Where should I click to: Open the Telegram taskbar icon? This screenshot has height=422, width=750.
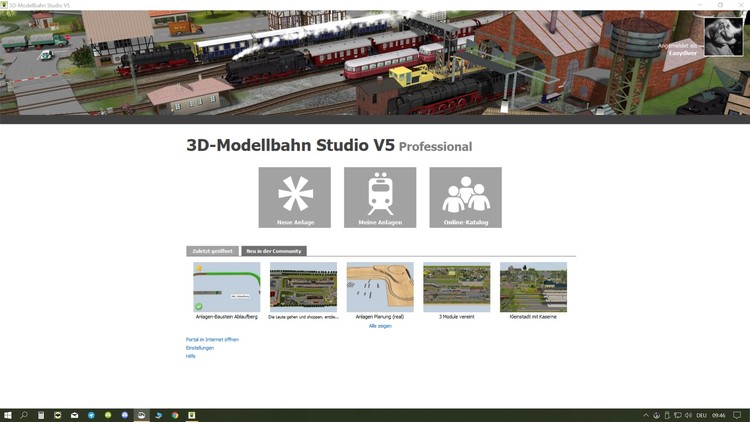[x=91, y=415]
